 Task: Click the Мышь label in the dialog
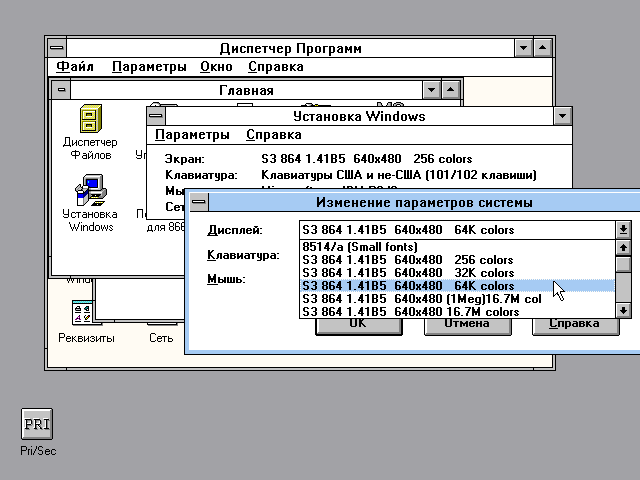[226, 279]
